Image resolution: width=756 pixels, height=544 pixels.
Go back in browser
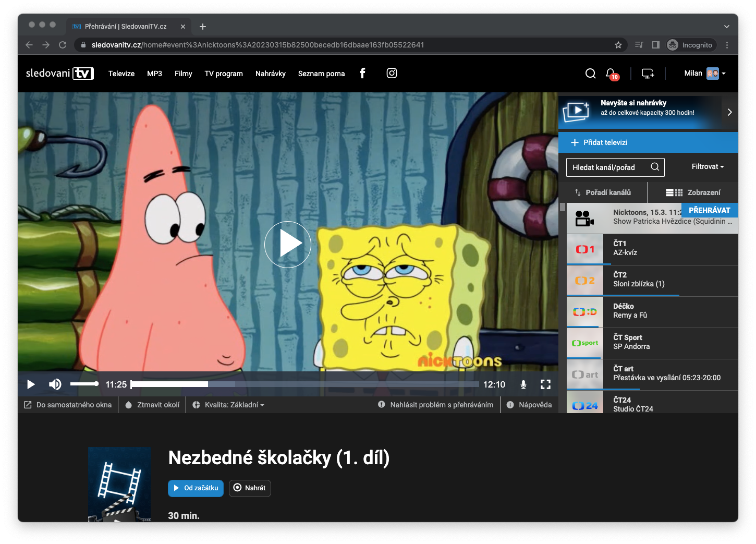29,45
